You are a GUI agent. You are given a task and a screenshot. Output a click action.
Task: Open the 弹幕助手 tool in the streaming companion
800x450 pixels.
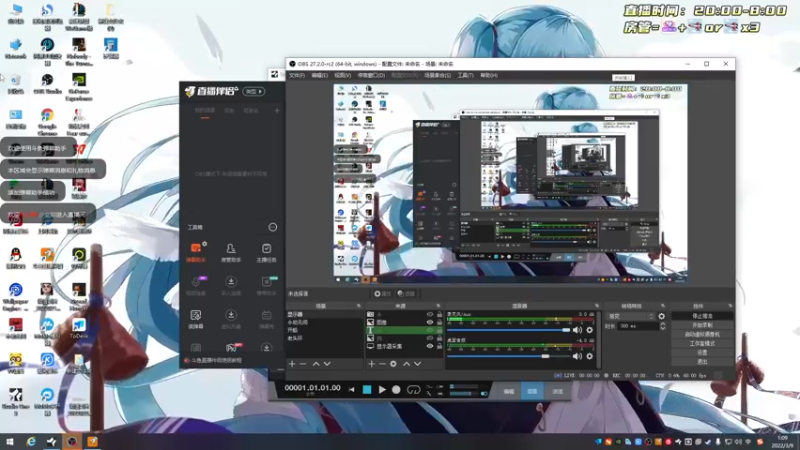coord(196,253)
